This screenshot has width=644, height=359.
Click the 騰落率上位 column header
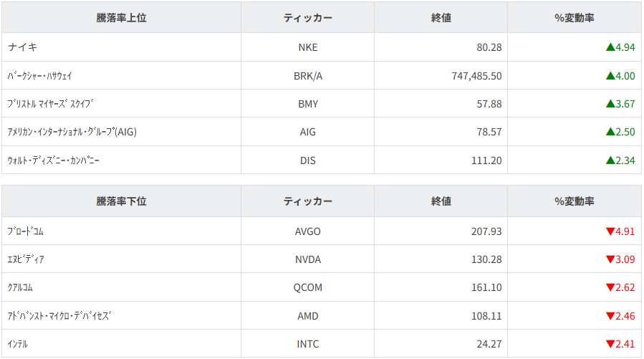(x=121, y=18)
